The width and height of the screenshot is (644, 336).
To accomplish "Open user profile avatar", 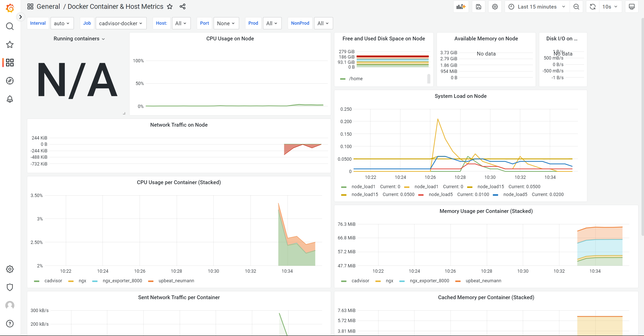I will 10,305.
